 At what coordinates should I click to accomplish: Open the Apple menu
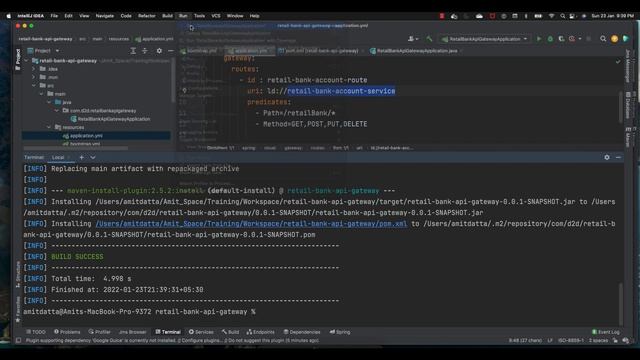pyautogui.click(x=9, y=16)
